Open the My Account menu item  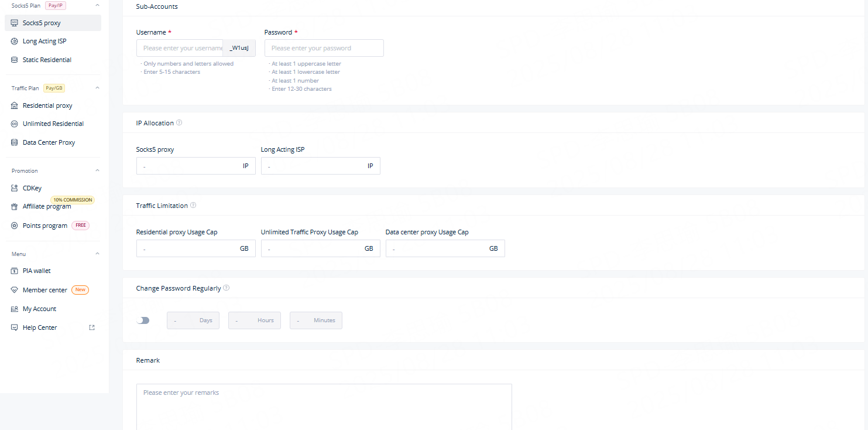[x=39, y=309]
